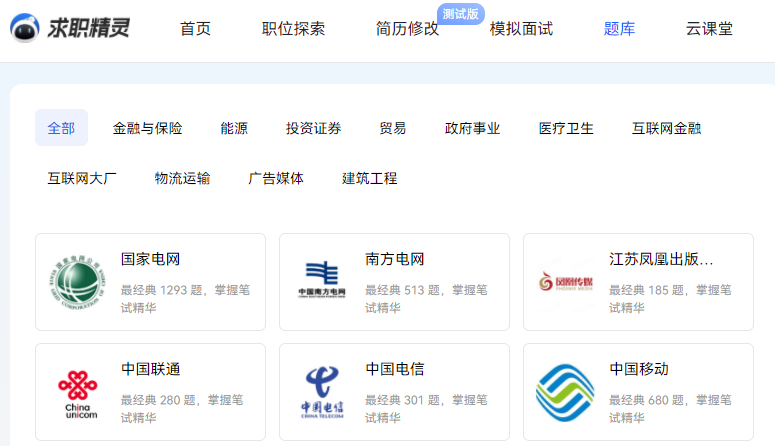Screen dimensions: 775x446
Task: Click the 最经典 1293 题 description
Action: [185, 299]
